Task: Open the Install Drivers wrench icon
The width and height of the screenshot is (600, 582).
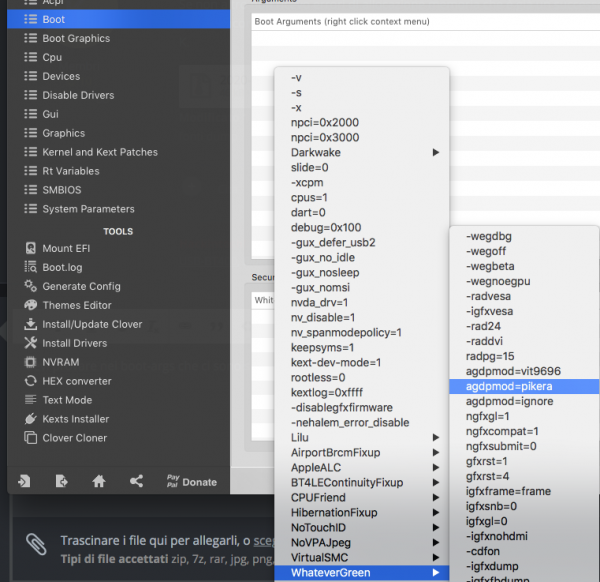Action: (x=31, y=343)
